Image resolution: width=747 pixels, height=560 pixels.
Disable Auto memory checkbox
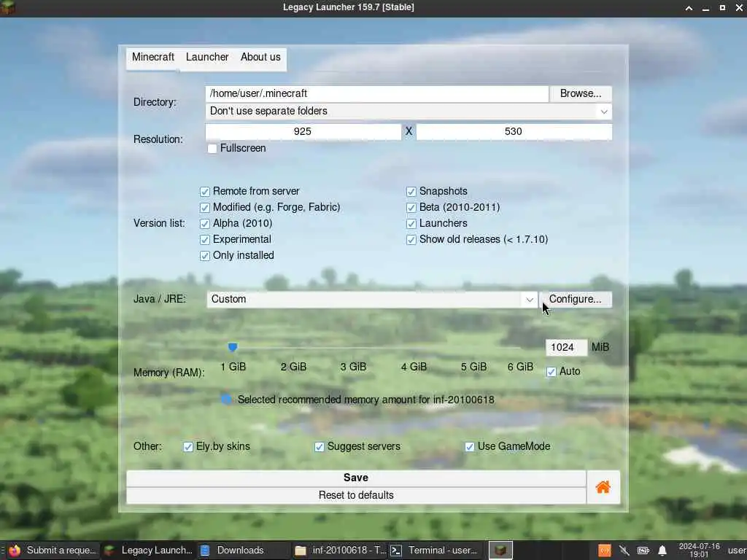point(551,372)
